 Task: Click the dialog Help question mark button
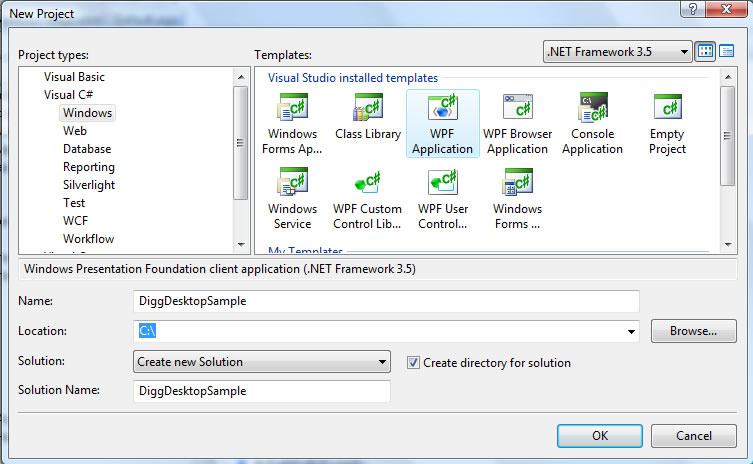coord(692,9)
